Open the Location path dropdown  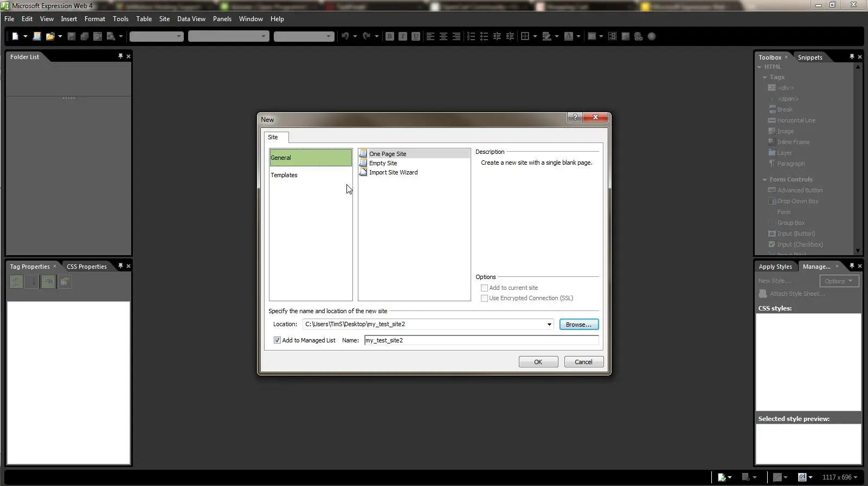click(549, 325)
